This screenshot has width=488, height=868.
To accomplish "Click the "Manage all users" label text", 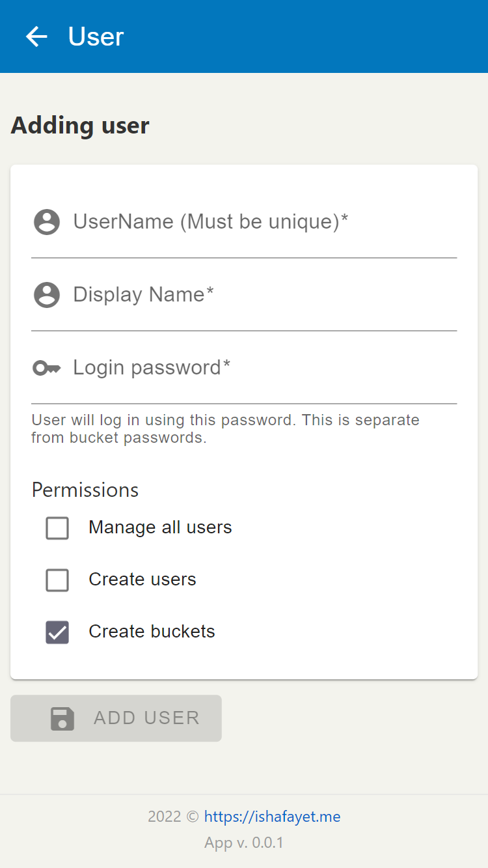I will pyautogui.click(x=160, y=527).
